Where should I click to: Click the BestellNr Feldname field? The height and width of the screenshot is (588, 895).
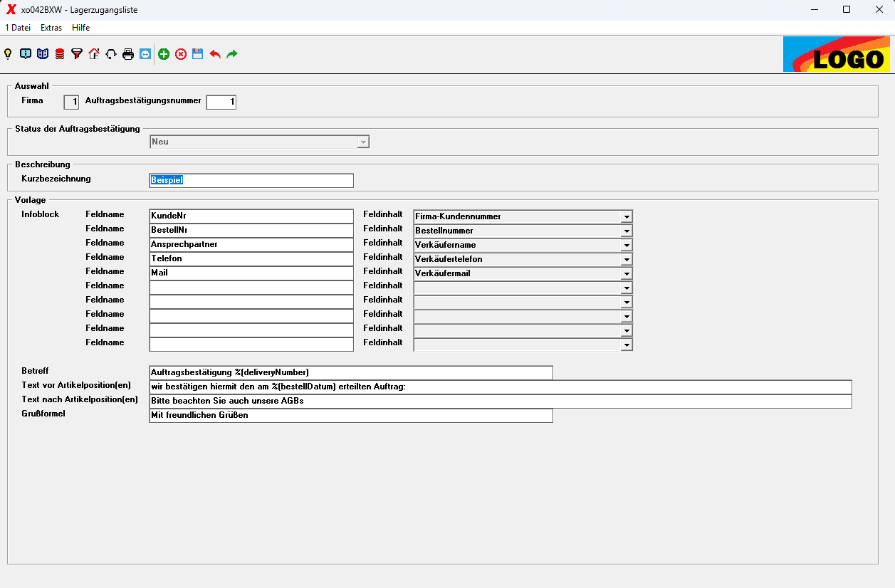point(251,231)
